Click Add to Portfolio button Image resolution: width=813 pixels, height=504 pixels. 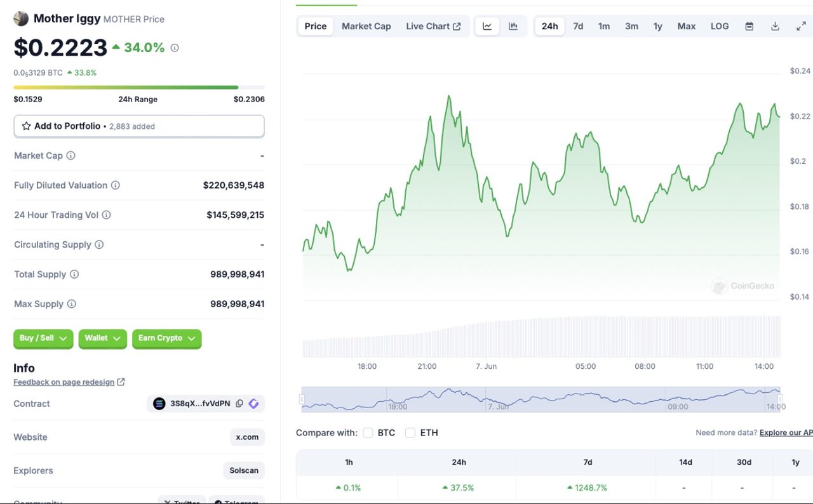pos(139,126)
